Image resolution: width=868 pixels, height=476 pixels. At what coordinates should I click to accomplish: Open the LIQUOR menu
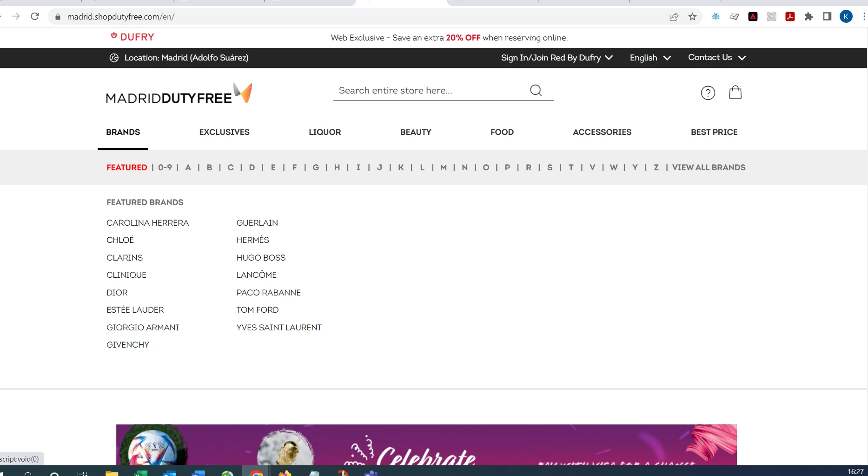tap(325, 132)
